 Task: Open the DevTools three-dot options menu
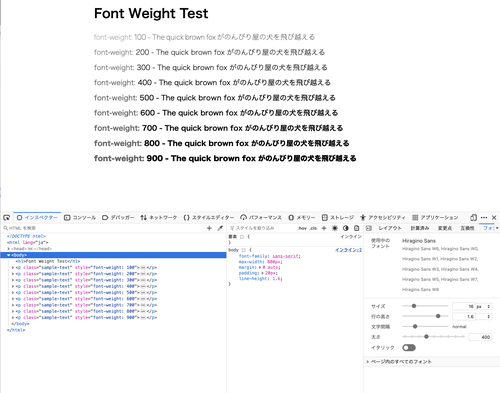click(484, 218)
